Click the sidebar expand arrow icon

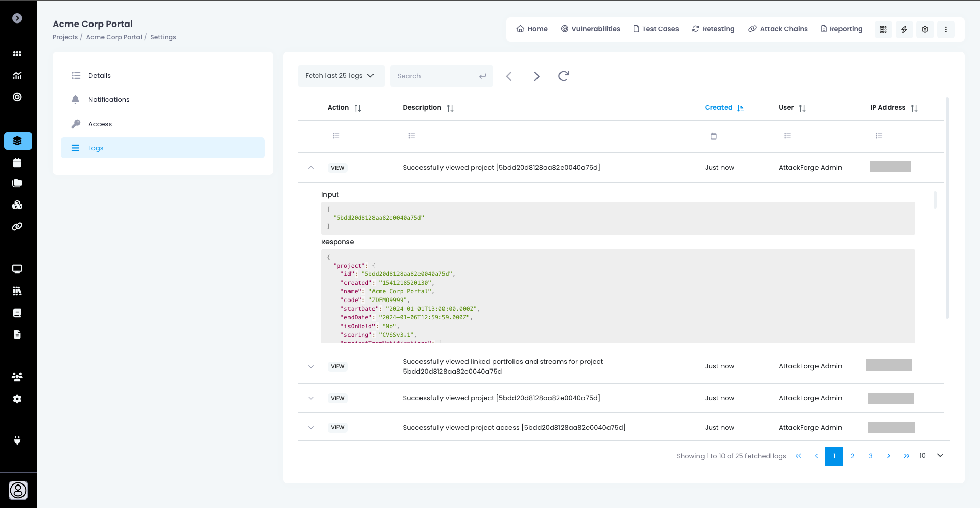tap(17, 18)
